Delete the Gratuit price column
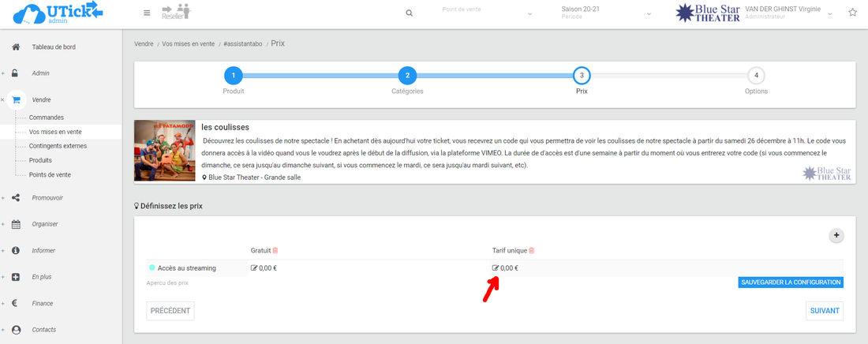868x344 pixels. pos(275,251)
